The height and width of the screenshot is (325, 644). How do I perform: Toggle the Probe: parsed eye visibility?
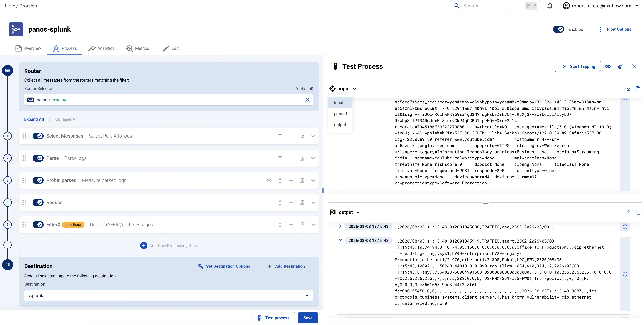(269, 180)
